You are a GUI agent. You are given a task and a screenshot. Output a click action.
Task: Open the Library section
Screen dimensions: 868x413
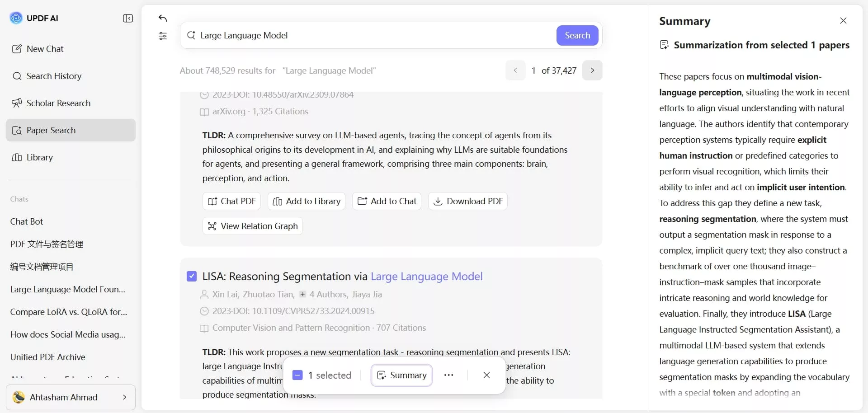[x=40, y=157]
